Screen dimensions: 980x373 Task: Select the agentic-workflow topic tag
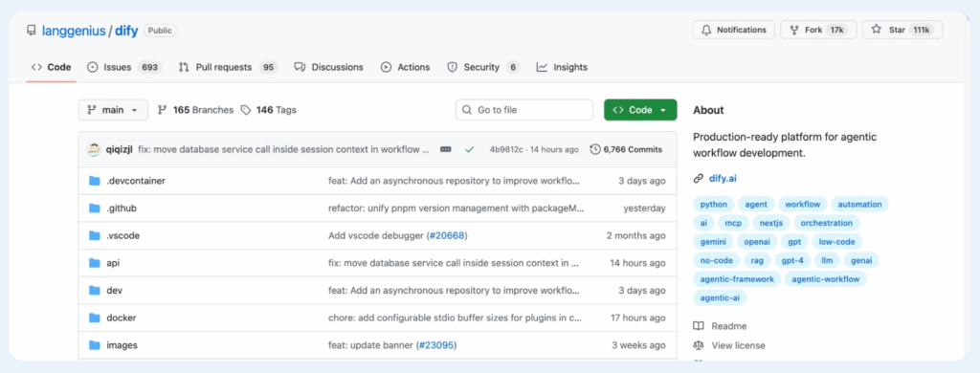[x=826, y=278]
